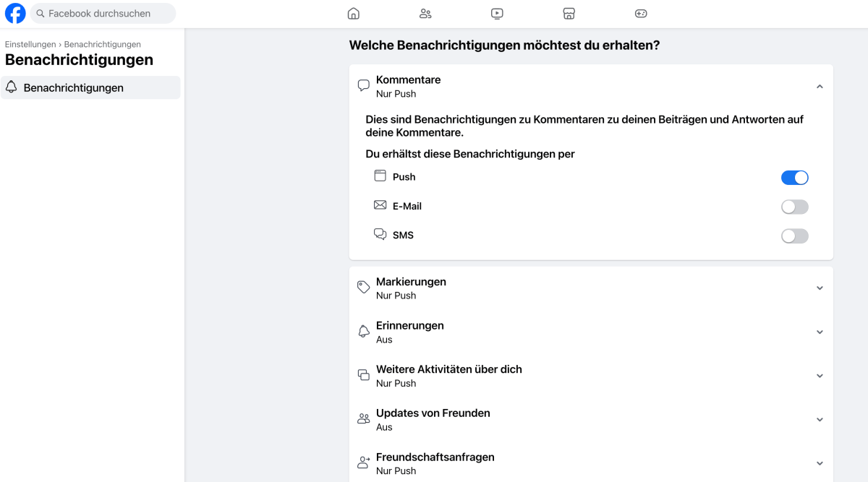868x482 pixels.
Task: Click the Facebook logo icon
Action: pyautogui.click(x=15, y=13)
